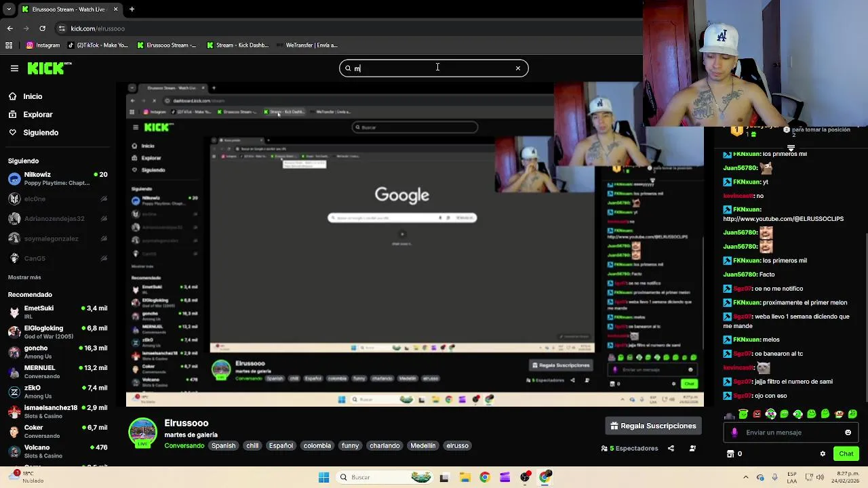The width and height of the screenshot is (868, 488).
Task: Expand list with Mostrar más
Action: [24, 277]
